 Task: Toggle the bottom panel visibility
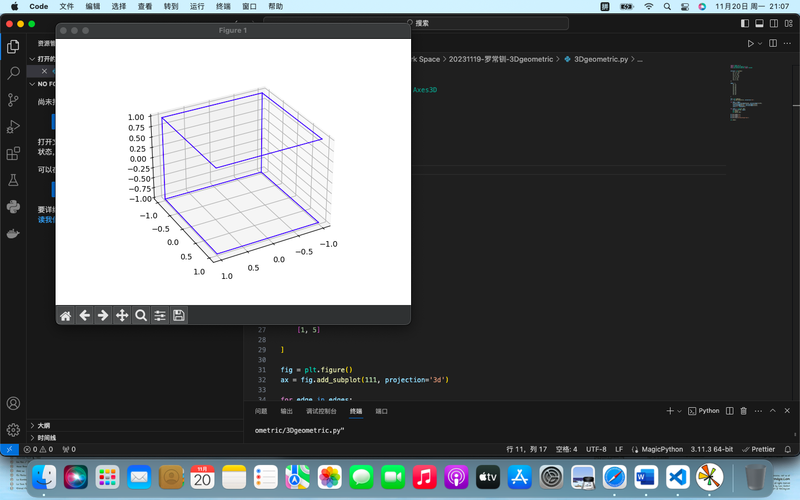[760, 23]
